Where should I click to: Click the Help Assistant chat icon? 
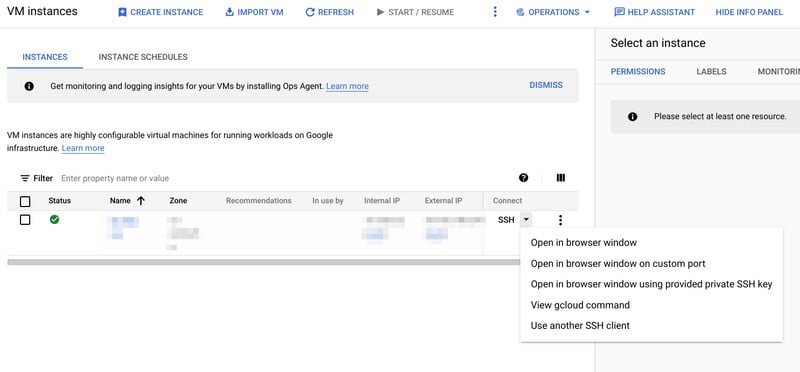619,12
